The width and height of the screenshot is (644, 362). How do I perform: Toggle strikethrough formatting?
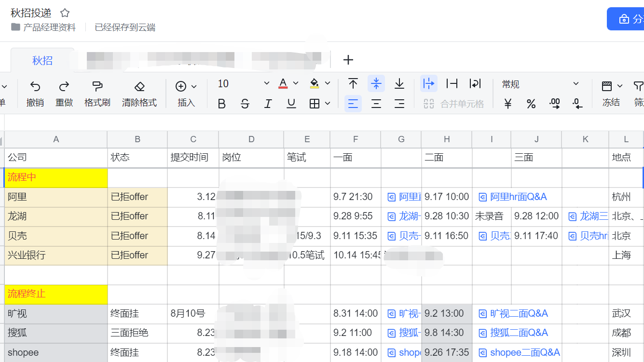point(245,104)
